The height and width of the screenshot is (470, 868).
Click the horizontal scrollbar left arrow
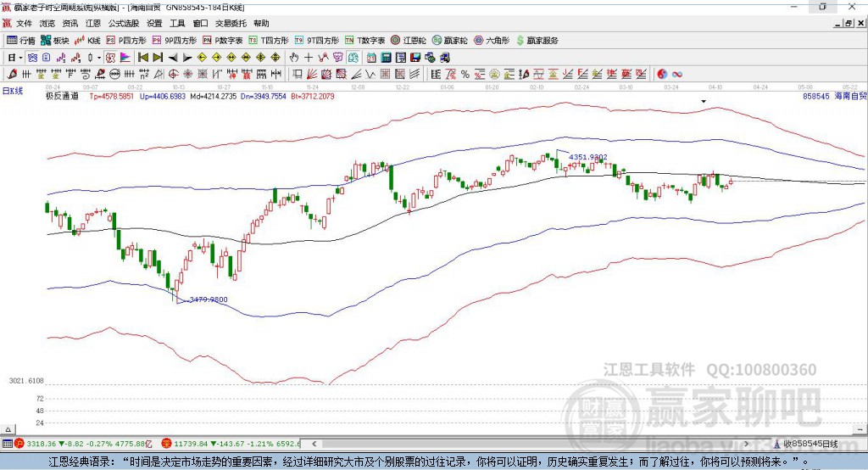tap(314, 444)
